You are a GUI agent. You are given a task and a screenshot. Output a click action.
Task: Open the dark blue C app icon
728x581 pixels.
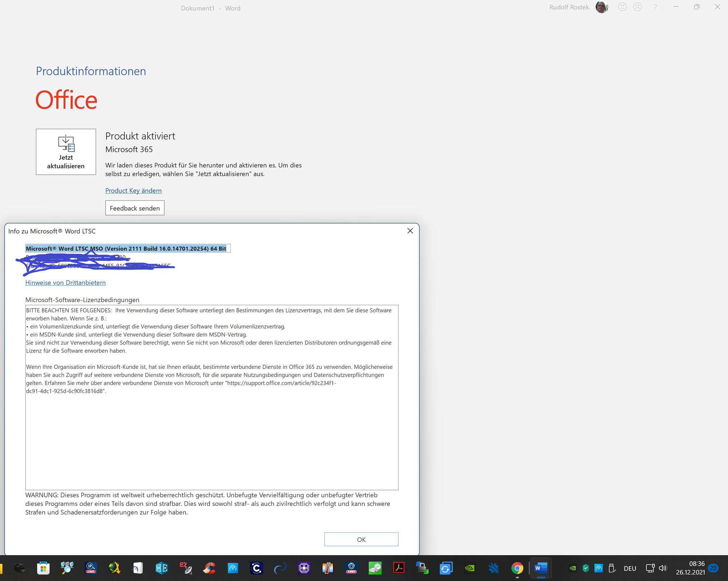[257, 568]
